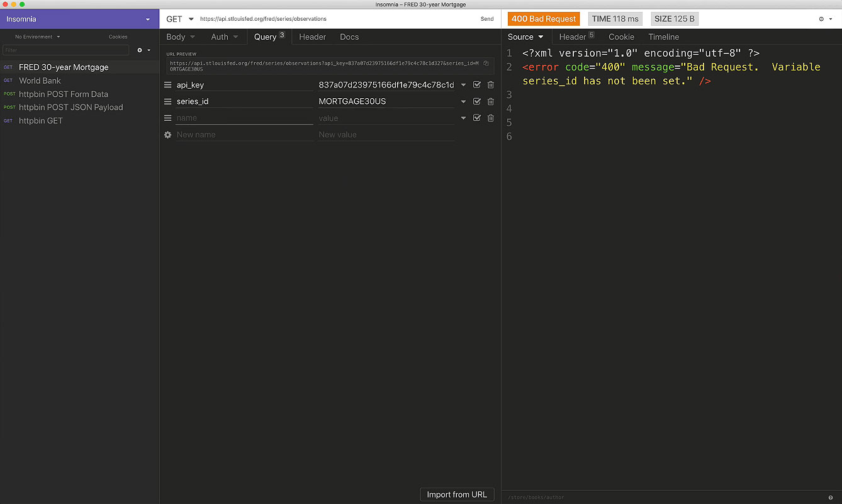Click the SIZE 125 B badge

pos(675,19)
